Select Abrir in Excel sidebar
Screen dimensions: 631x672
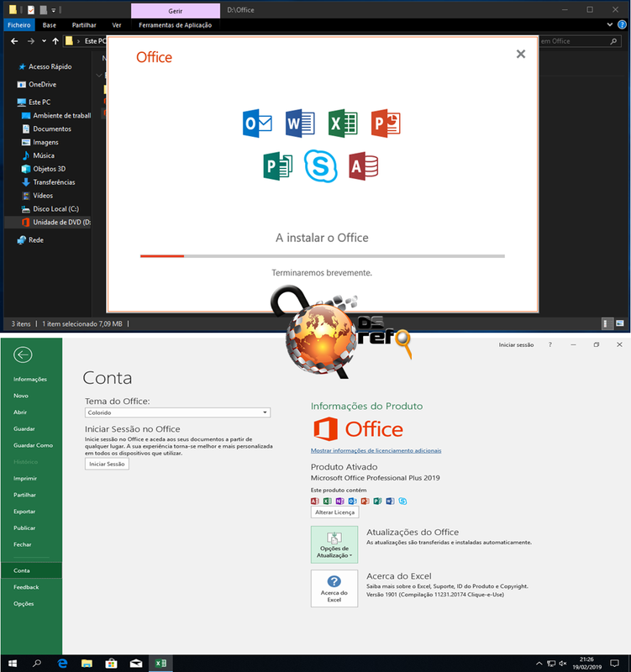point(20,412)
